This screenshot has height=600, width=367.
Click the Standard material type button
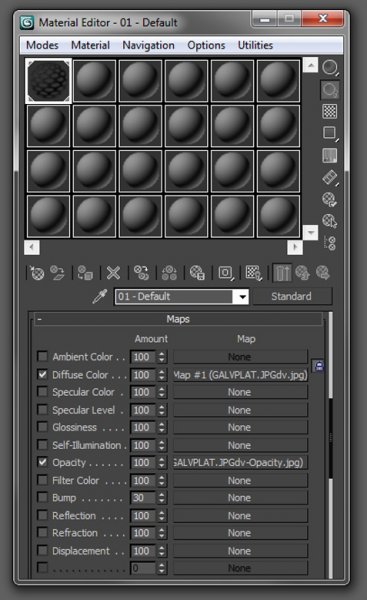coord(292,296)
